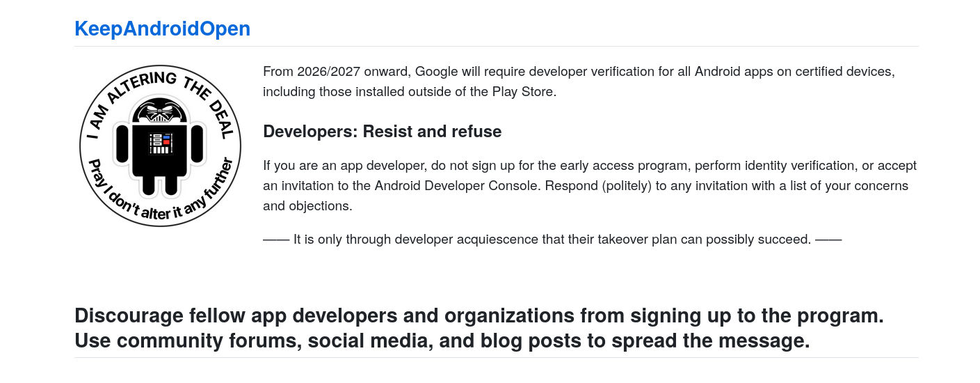The image size is (980, 383).
Task: Click the Android robot's right arm
Action: [x=199, y=145]
